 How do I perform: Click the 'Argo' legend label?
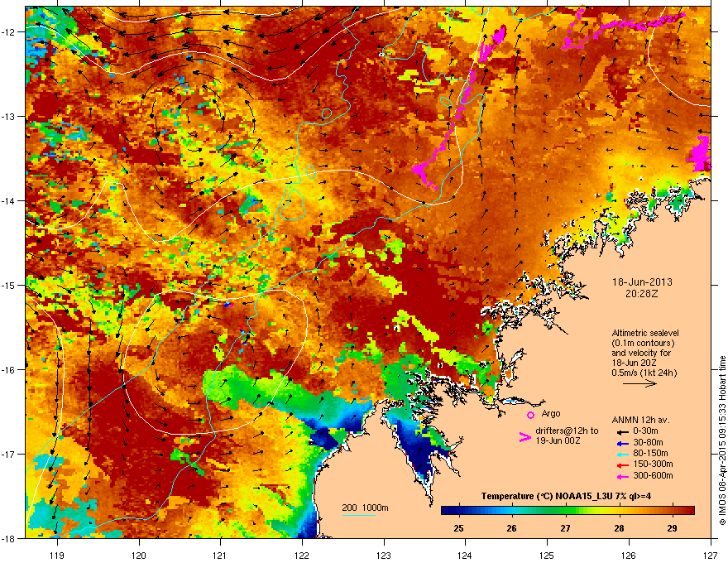click(551, 413)
